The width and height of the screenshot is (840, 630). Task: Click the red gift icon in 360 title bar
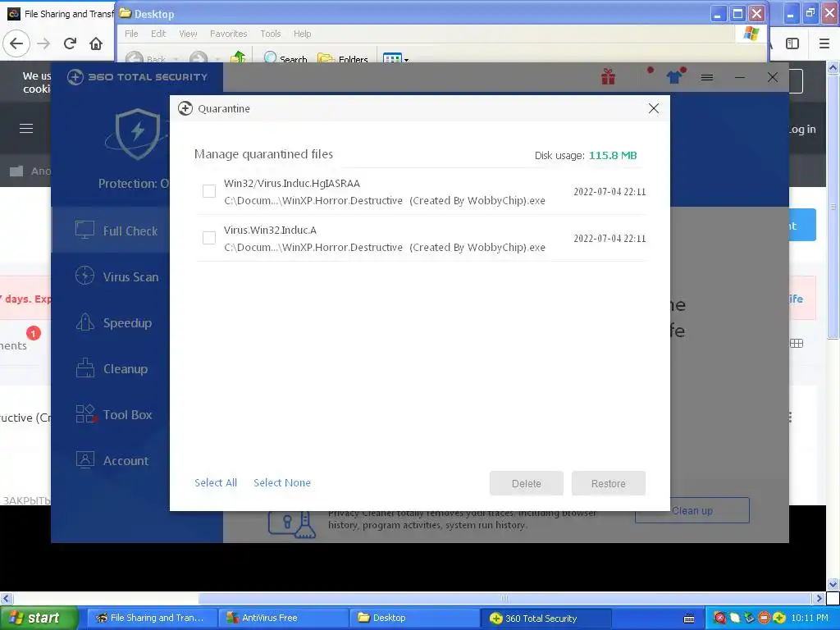(x=608, y=77)
